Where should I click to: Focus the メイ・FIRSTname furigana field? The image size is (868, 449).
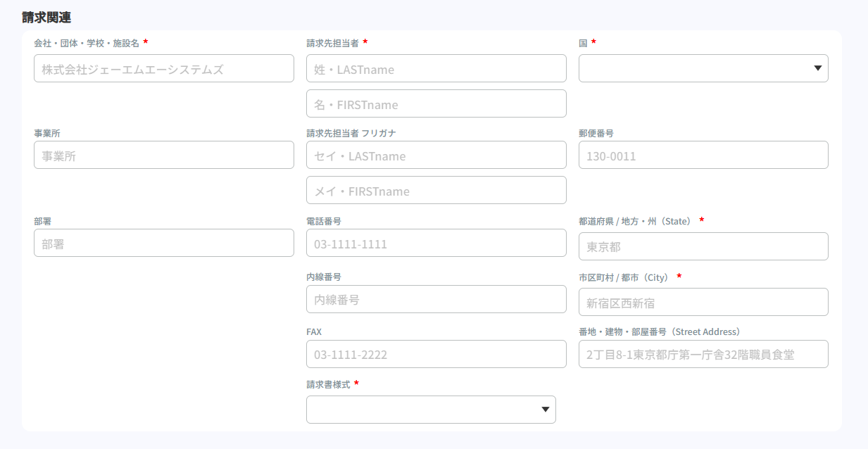tap(436, 190)
